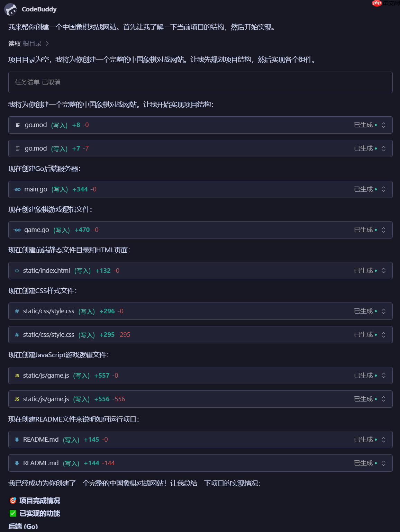The height and width of the screenshot is (532, 400).
Task: Expand details for static/index.html generation
Action: point(383,270)
